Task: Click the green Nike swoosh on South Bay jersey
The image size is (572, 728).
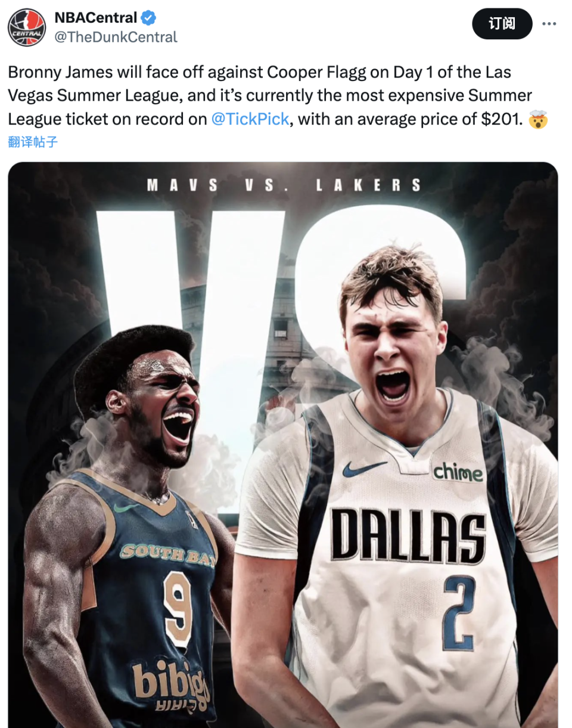Action: click(126, 507)
